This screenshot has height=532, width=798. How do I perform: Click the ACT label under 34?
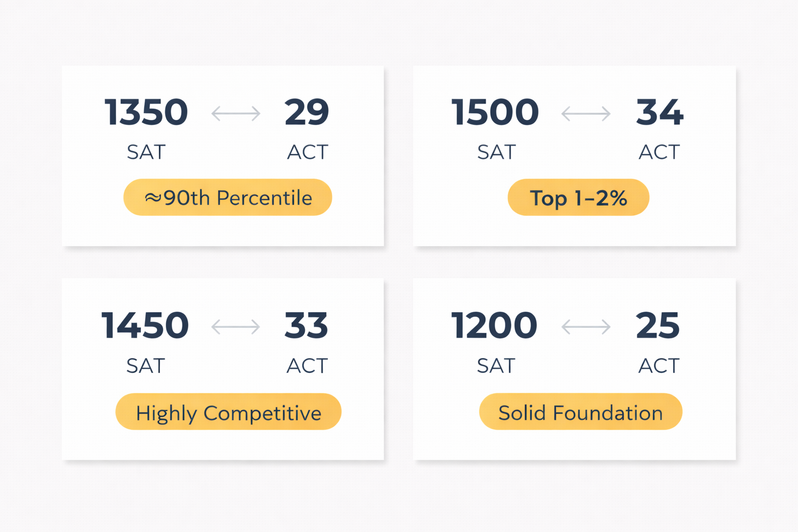click(659, 152)
